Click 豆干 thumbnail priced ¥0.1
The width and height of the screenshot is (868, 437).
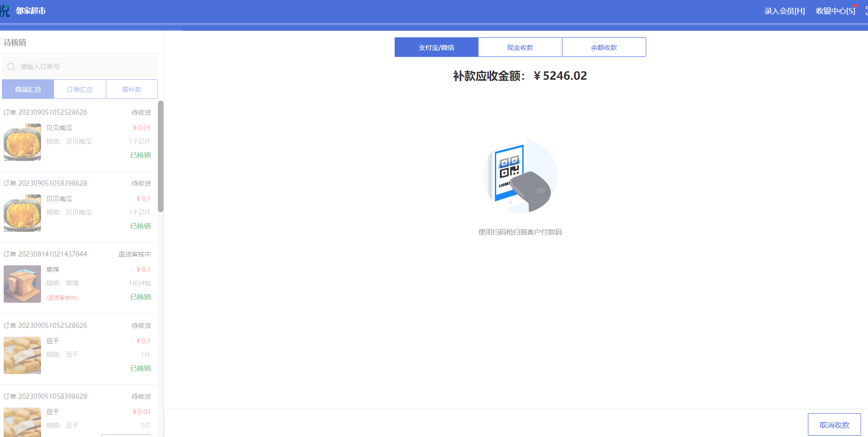(22, 355)
